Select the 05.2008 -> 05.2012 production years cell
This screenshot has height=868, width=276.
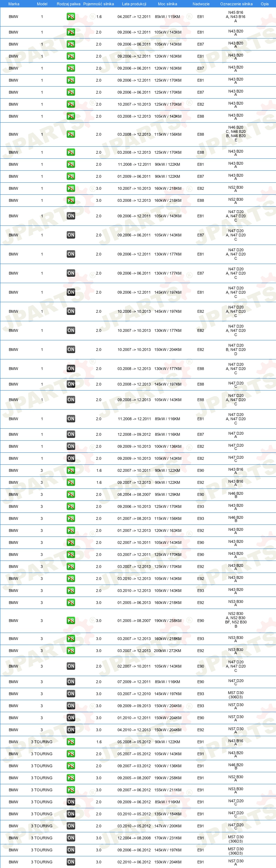click(x=134, y=742)
